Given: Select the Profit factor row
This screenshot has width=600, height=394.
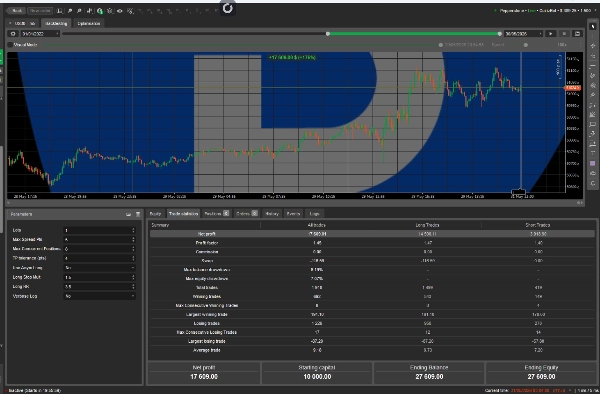Looking at the screenshot, I should tap(372, 243).
